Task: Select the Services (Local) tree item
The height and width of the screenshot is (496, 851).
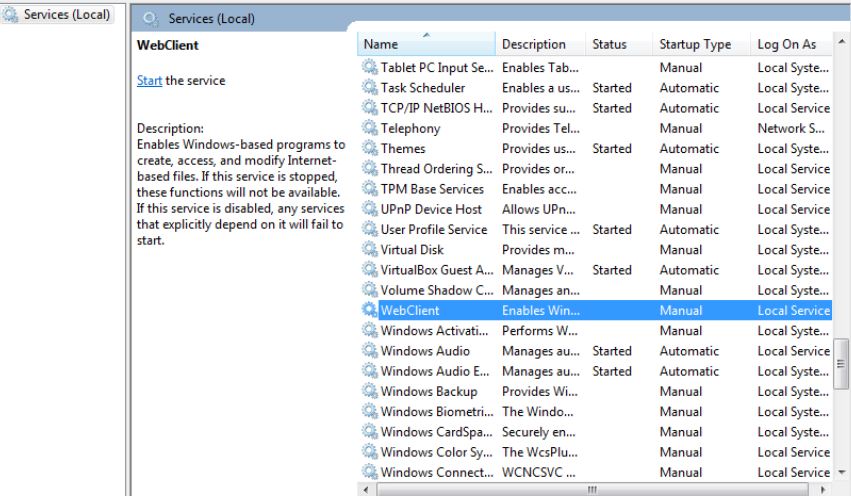Action: (67, 16)
